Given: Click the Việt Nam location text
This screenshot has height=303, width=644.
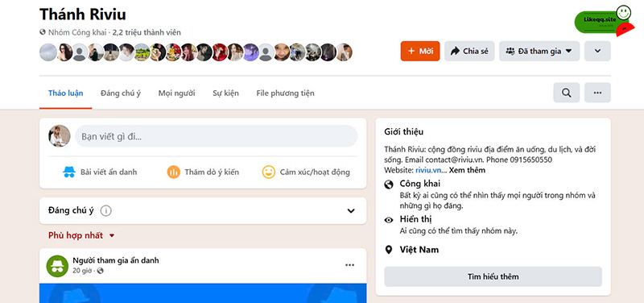Looking at the screenshot, I should (x=419, y=250).
